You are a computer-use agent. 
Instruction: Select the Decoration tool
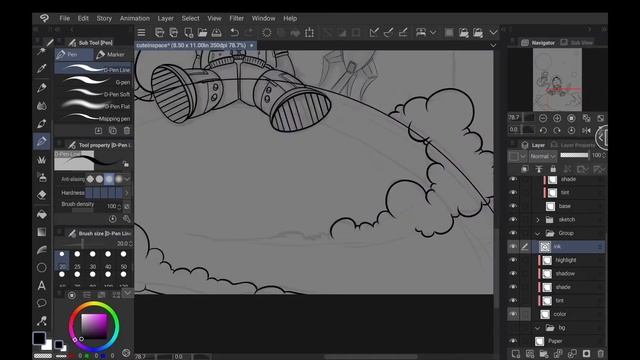click(x=42, y=160)
